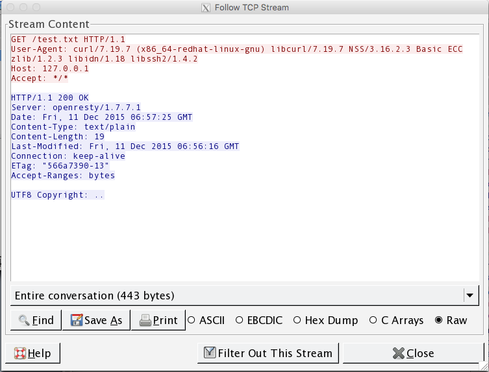Click the 'Date: Fri, 11 Dec 2015 06:57:25' line
Image resolution: width=489 pixels, height=372 pixels.
pyautogui.click(x=102, y=117)
